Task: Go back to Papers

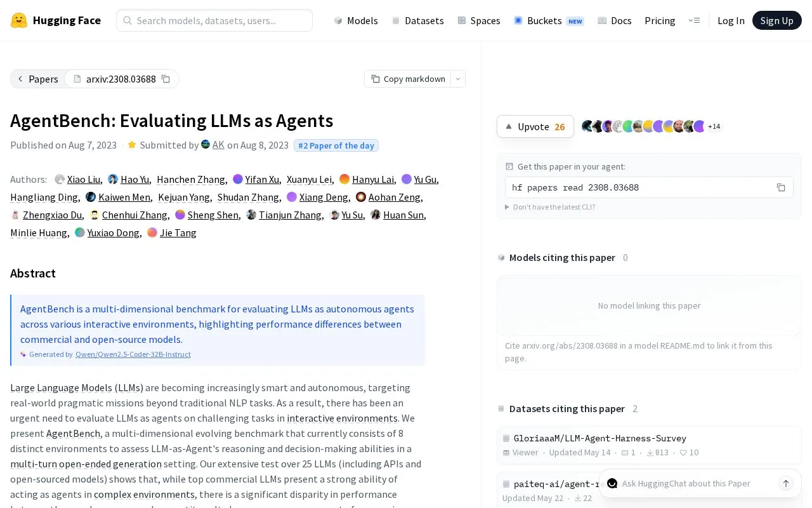Action: pos(37,79)
